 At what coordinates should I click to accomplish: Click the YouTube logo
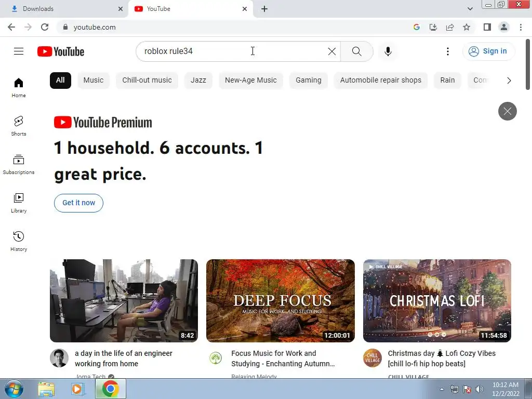61,51
